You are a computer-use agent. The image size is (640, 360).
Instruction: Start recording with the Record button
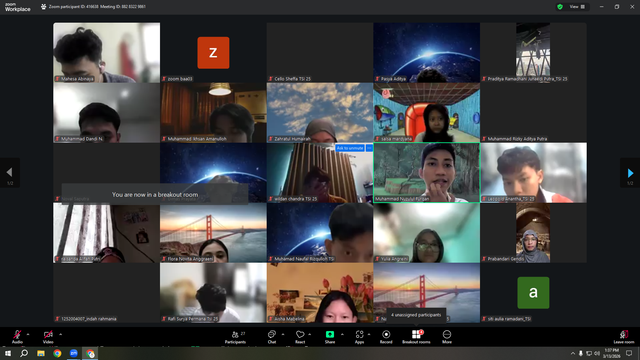386,337
